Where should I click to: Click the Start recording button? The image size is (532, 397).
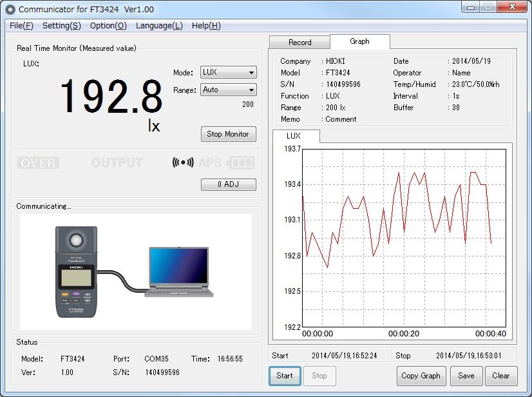click(285, 376)
